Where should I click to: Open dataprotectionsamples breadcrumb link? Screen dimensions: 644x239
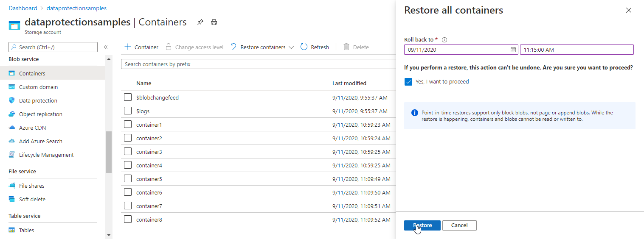pyautogui.click(x=77, y=8)
